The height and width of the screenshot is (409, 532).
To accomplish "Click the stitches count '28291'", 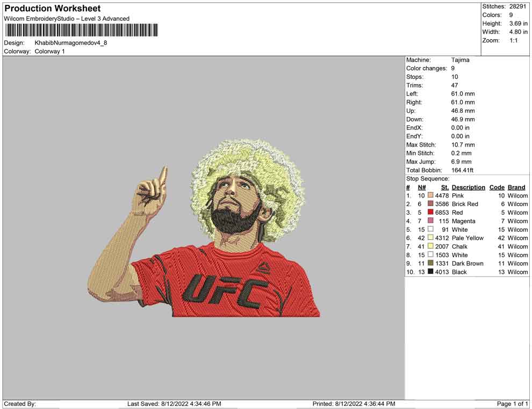I will (517, 6).
